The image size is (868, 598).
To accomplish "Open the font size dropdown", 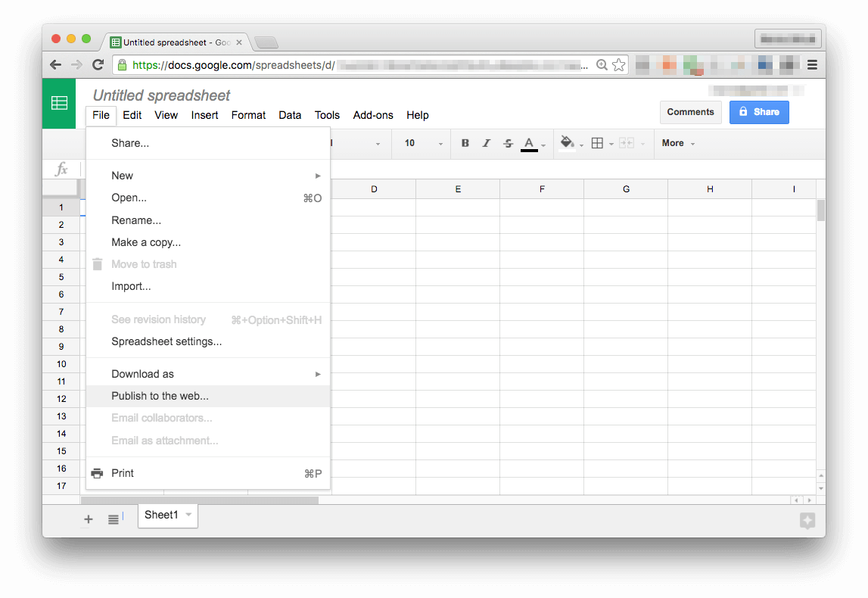I will pos(421,143).
